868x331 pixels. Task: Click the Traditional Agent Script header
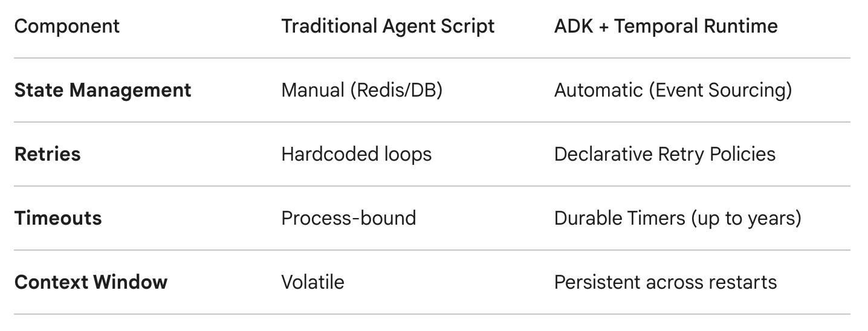tap(387, 27)
